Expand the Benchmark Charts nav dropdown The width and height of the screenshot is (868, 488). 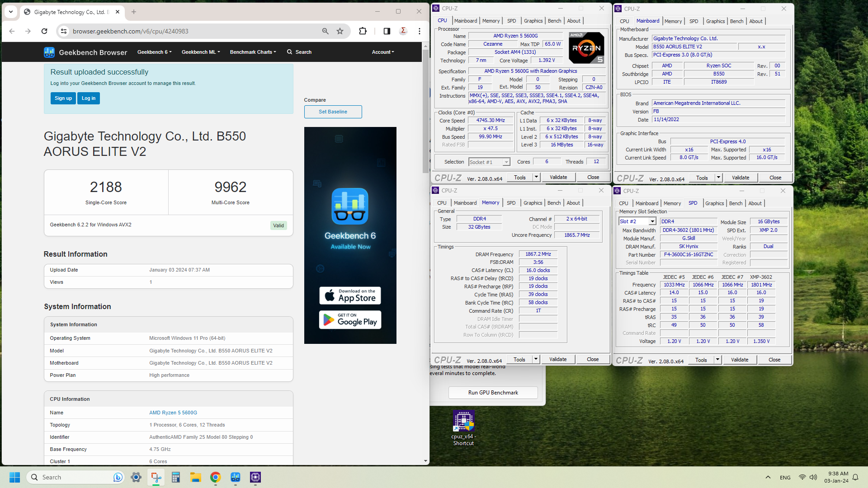tap(253, 52)
